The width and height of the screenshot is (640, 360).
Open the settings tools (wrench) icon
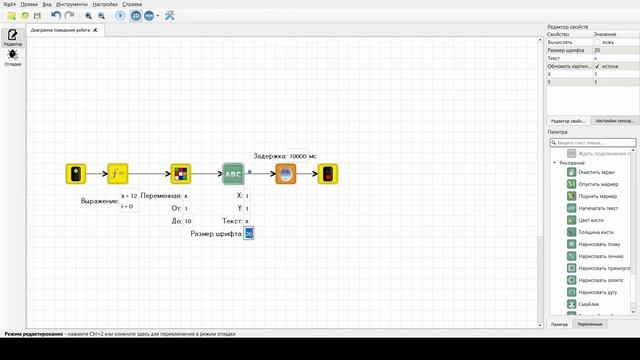[169, 16]
